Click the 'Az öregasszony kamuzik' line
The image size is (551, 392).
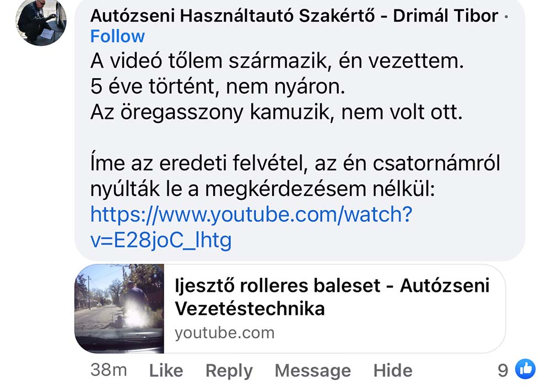[276, 112]
